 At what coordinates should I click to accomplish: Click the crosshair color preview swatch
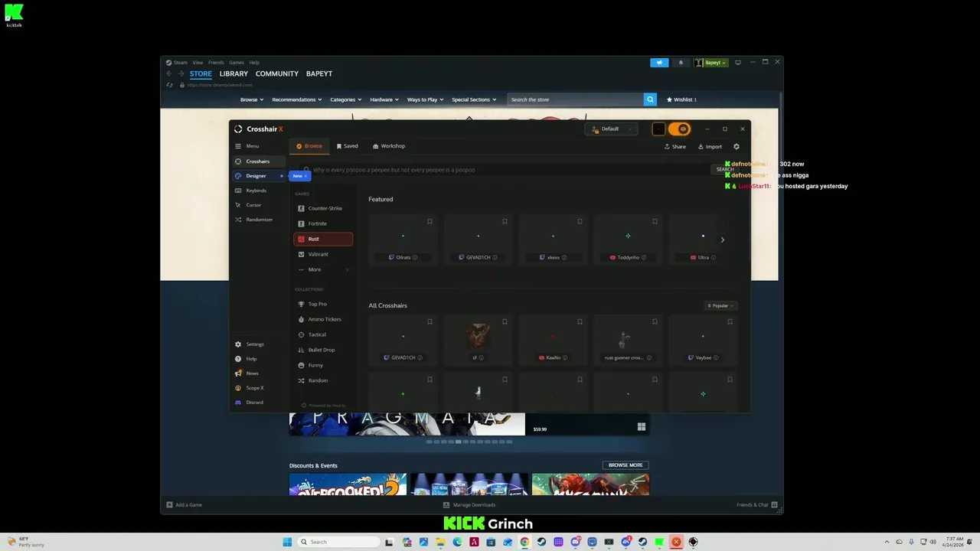click(658, 129)
